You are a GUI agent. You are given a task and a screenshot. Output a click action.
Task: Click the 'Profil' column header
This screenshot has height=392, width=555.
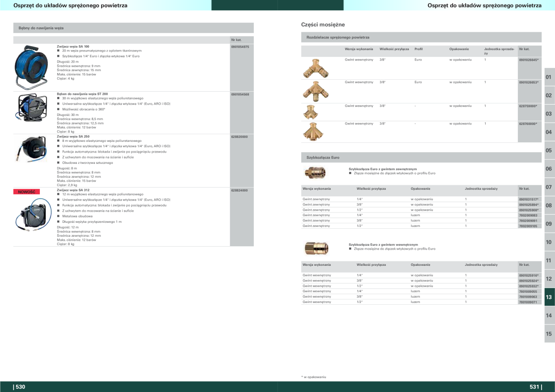[418, 49]
